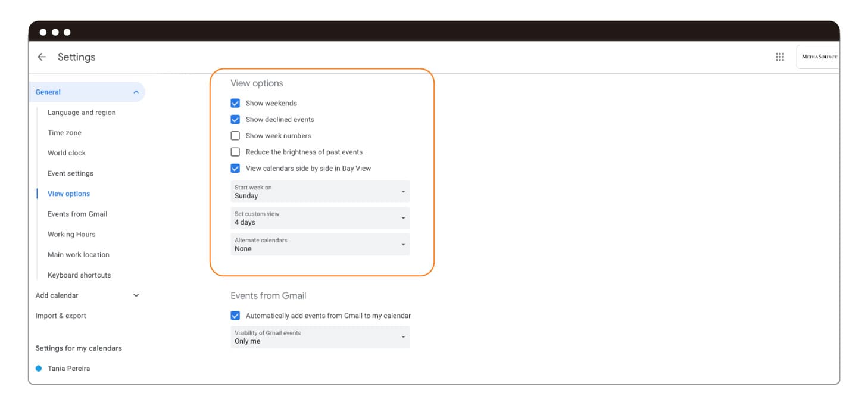Image resolution: width=868 pixels, height=402 pixels.
Task: Open the Set custom view dropdown
Action: click(x=320, y=218)
